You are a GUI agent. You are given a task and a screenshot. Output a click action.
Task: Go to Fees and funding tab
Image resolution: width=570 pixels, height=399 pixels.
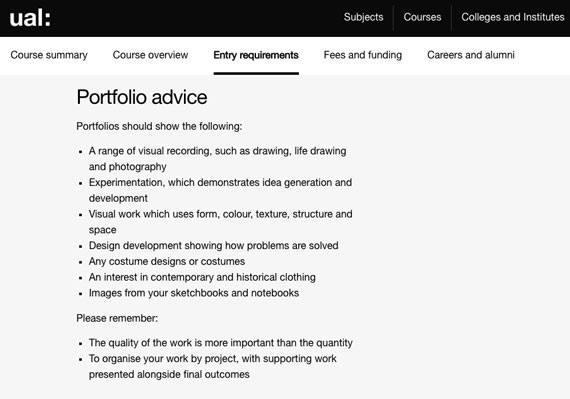(363, 55)
